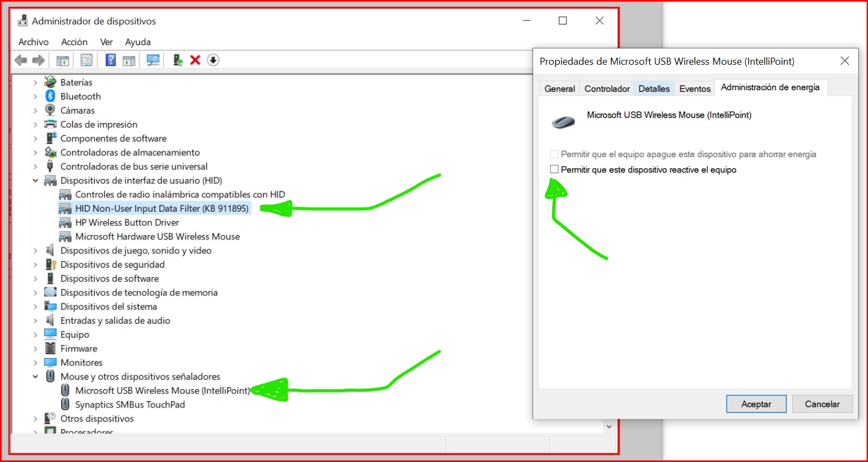Click the HP Wireless Button Driver icon
The image size is (868, 462).
65,223
